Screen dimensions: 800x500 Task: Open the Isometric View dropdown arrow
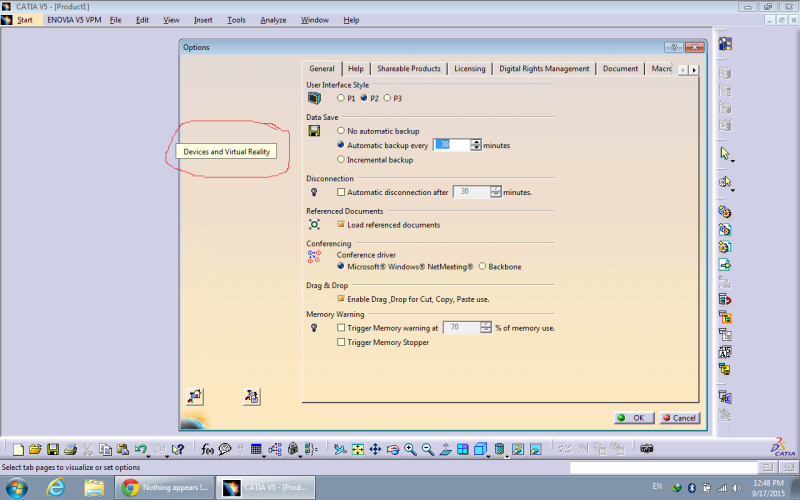(488, 456)
